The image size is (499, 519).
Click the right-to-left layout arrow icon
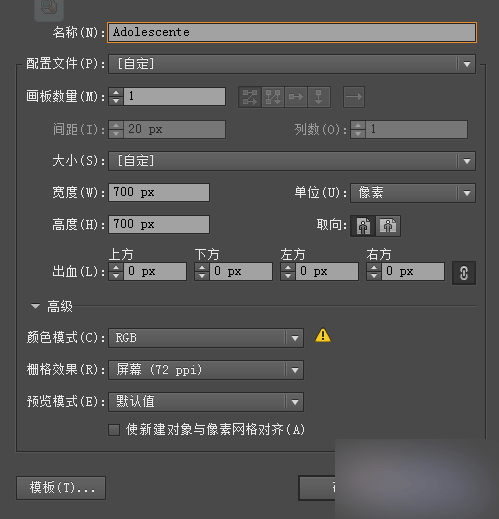(x=354, y=97)
